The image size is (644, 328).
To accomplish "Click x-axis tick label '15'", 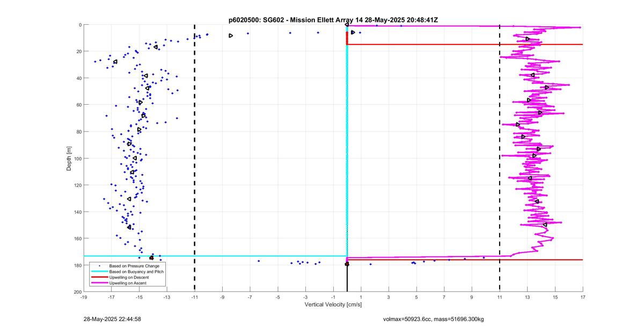I will pyautogui.click(x=555, y=297).
